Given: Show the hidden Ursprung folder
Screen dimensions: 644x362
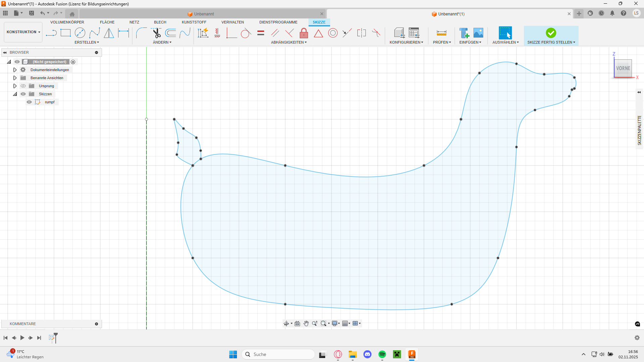Looking at the screenshot, I should point(23,86).
